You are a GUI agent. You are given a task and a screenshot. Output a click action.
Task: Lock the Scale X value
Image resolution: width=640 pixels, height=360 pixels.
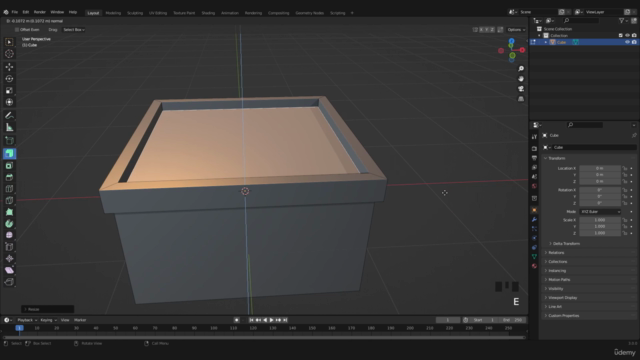(x=624, y=220)
